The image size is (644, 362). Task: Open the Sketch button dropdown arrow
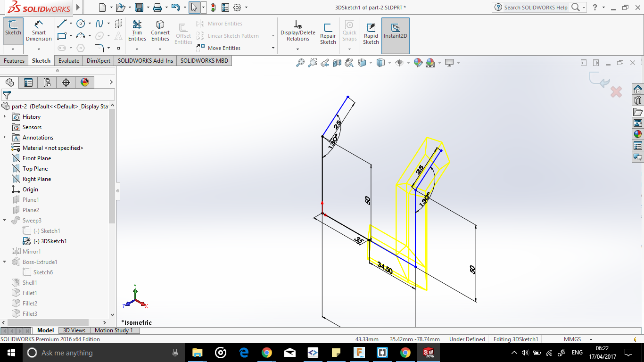click(13, 49)
